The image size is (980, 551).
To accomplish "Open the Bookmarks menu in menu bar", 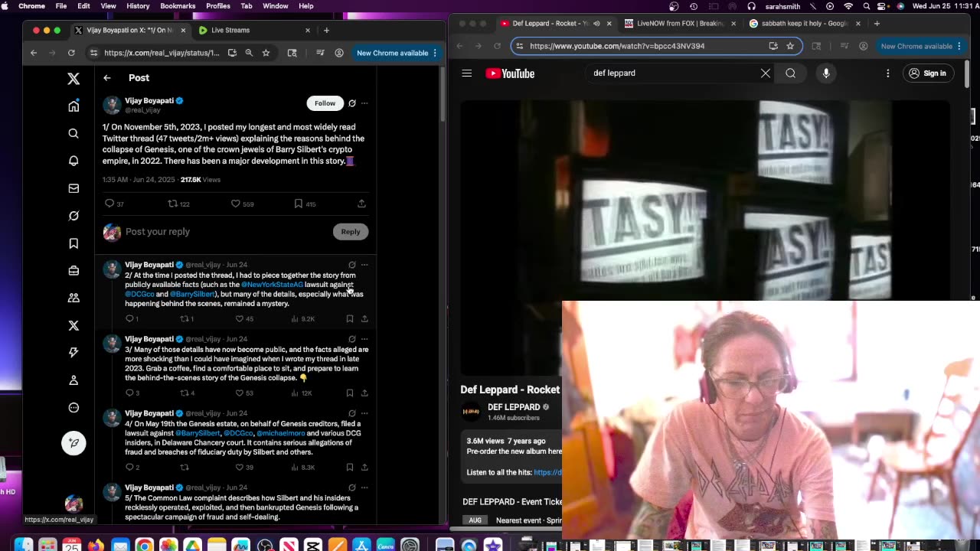I will 178,6.
